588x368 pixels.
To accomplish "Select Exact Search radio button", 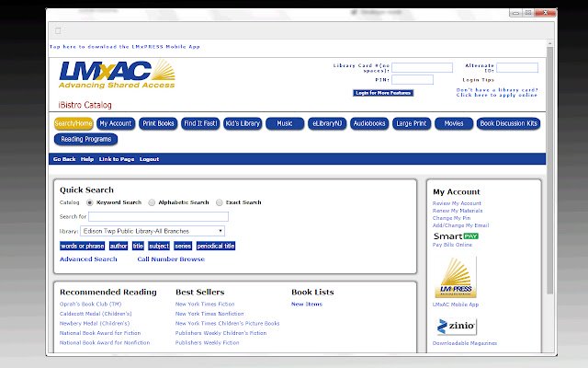I will click(x=220, y=202).
